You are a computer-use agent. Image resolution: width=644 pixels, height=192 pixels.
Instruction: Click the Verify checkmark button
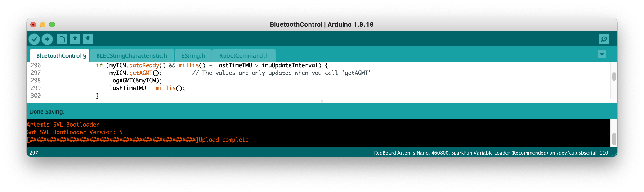pos(34,39)
